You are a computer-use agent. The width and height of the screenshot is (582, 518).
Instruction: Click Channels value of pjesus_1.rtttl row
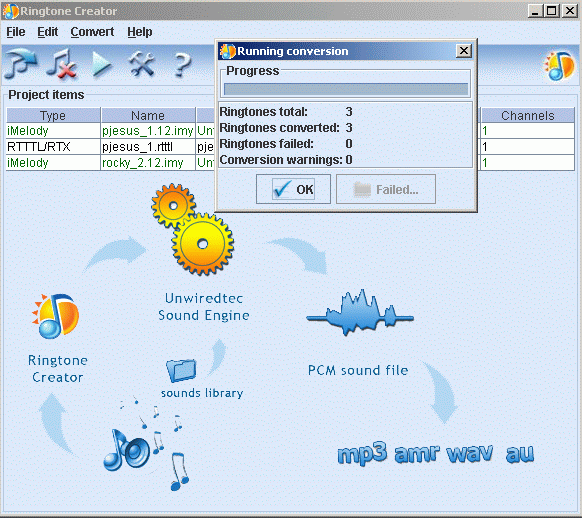coord(527,147)
